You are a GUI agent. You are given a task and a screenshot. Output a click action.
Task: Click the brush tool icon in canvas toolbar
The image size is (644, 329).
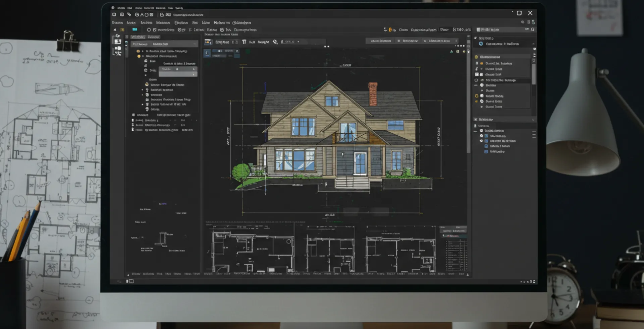275,42
